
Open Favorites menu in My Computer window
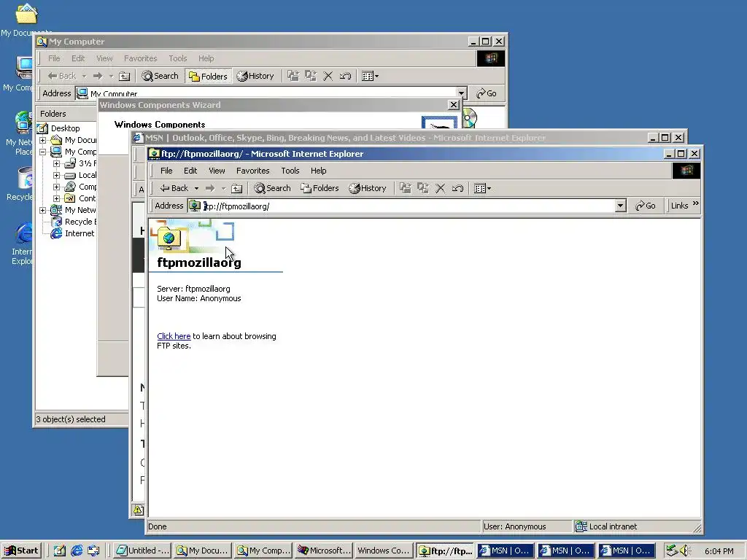(141, 58)
